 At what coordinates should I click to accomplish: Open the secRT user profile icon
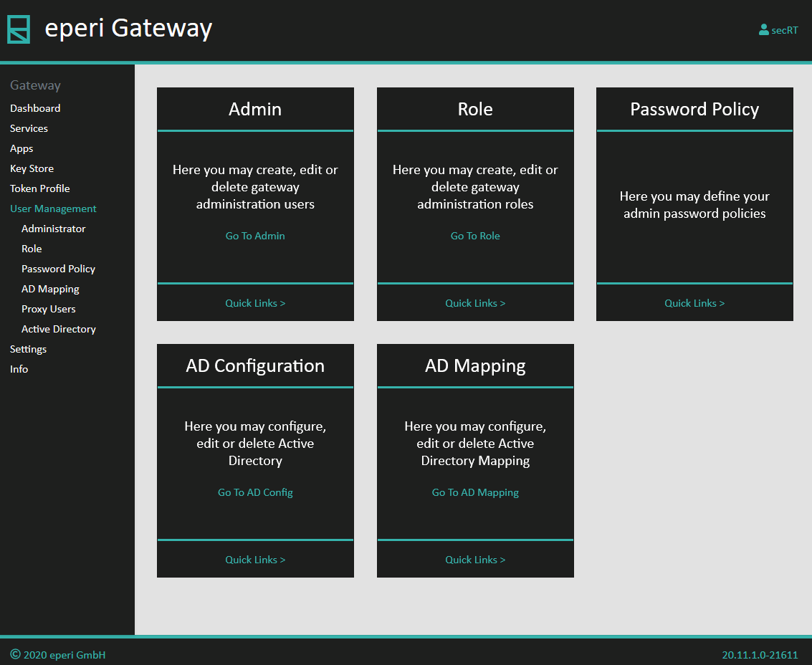click(x=763, y=30)
